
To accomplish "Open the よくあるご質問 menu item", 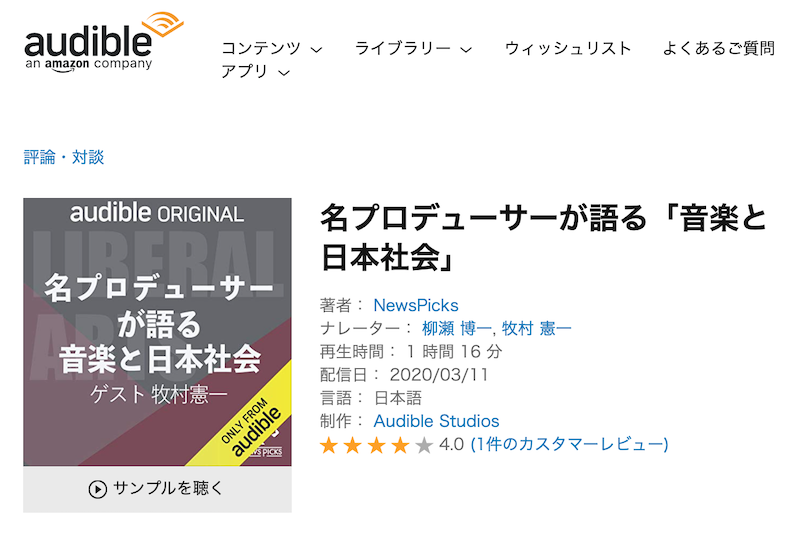I will coord(718,48).
